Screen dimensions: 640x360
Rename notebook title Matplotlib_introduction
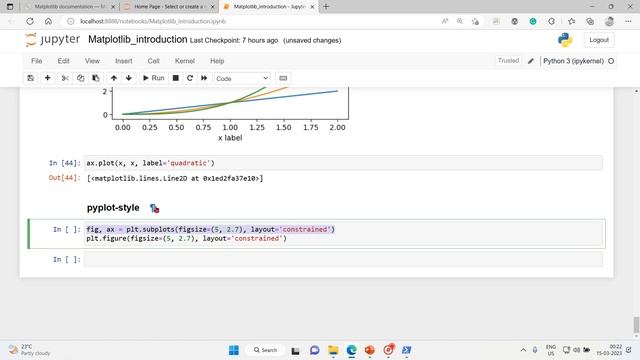138,40
